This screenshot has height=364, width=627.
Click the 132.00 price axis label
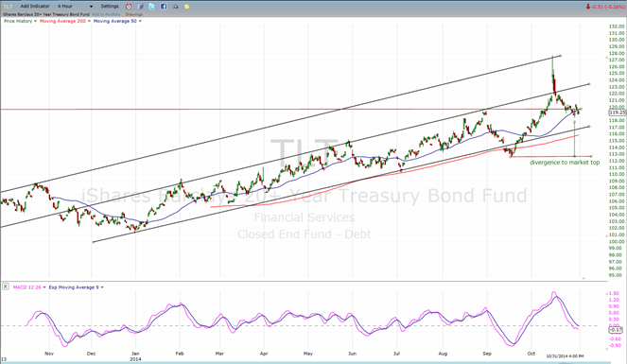pos(617,26)
